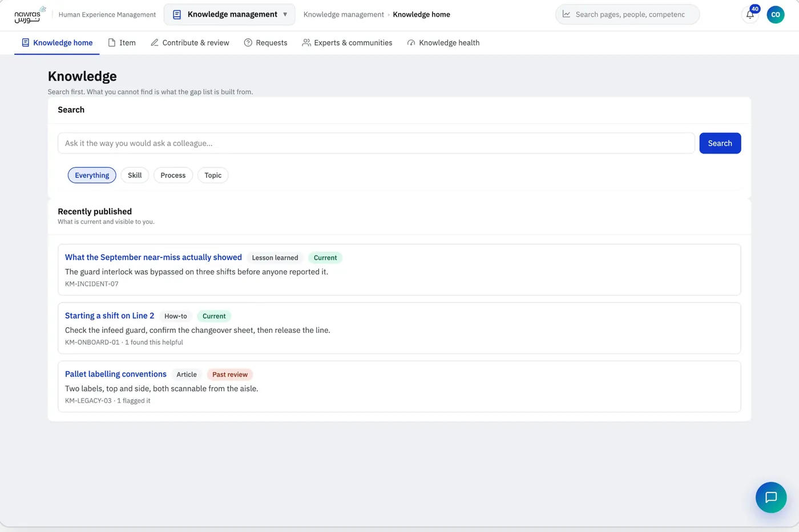This screenshot has width=799, height=532.
Task: Click the Knowledge management module book icon
Action: click(177, 15)
